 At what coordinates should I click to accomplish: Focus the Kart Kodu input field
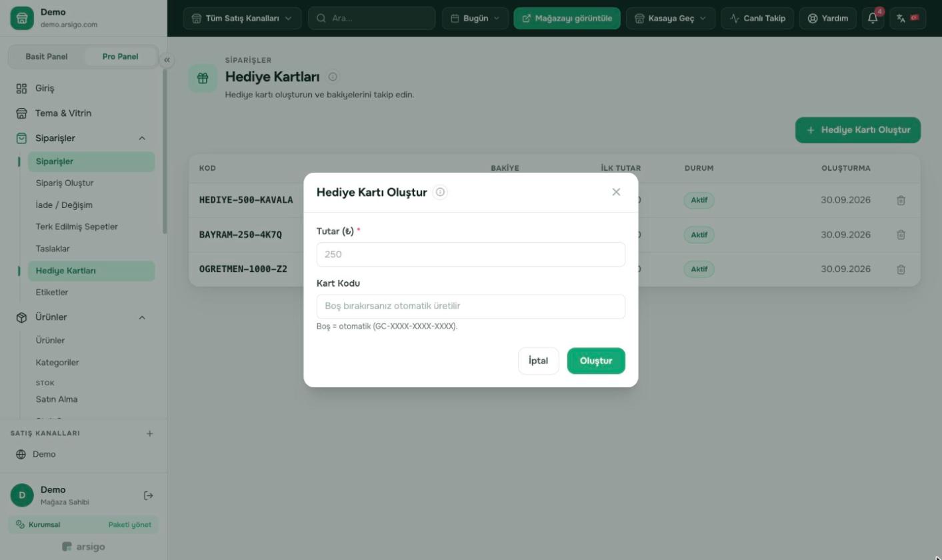coord(471,306)
